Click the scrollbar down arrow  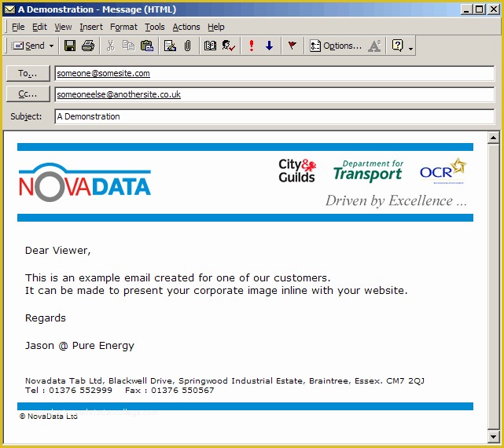493,436
